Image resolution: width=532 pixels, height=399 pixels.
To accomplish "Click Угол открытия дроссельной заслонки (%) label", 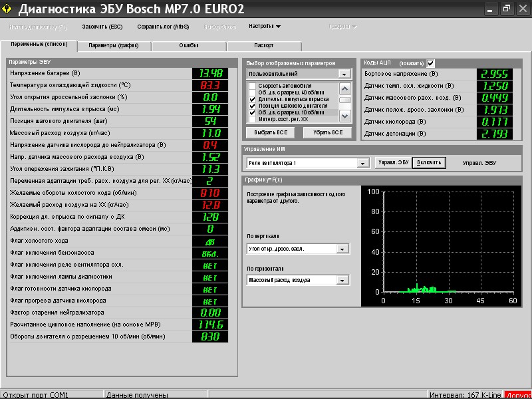I will pyautogui.click(x=68, y=97).
